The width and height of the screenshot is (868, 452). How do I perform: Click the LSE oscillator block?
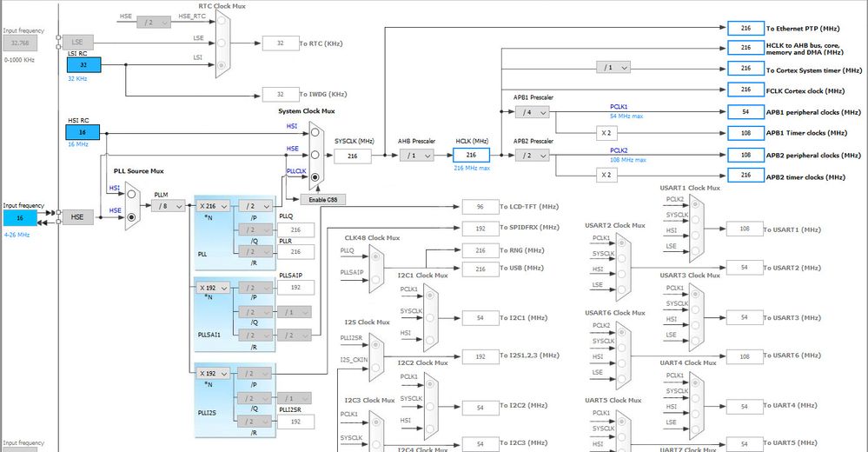[77, 42]
